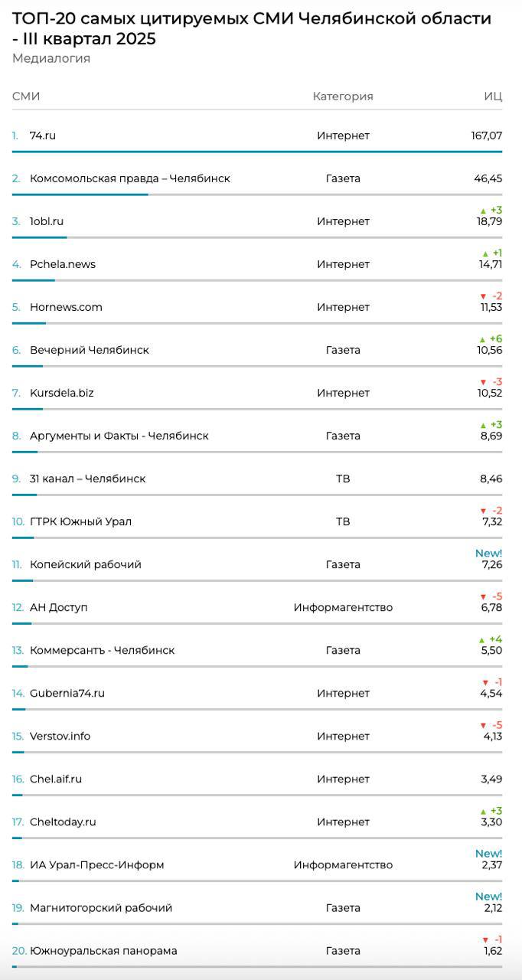Image resolution: width=522 pixels, height=980 pixels.
Task: Click green up arrow for Коммерсантъ - Челябинск
Action: [x=483, y=639]
